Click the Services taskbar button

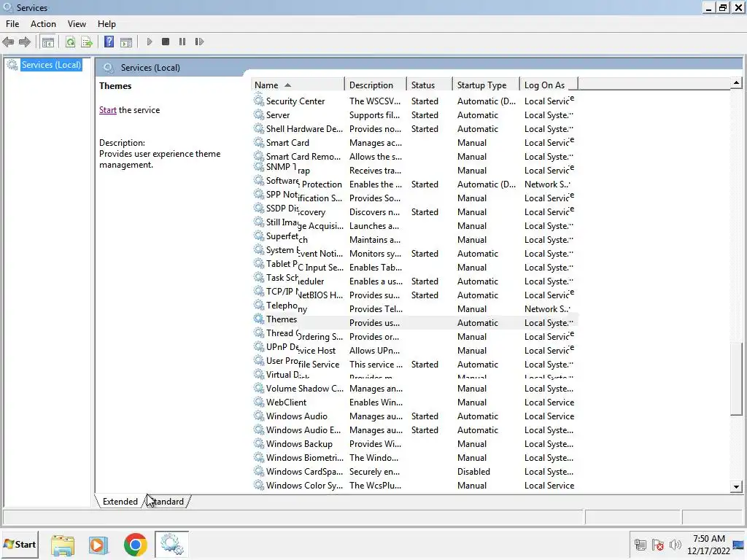pyautogui.click(x=172, y=544)
